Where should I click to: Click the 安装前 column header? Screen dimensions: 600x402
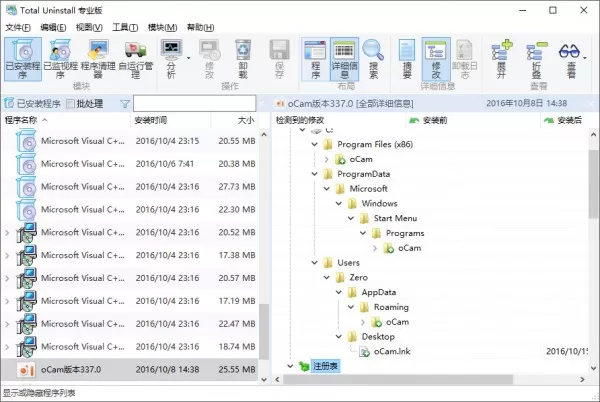[473, 120]
